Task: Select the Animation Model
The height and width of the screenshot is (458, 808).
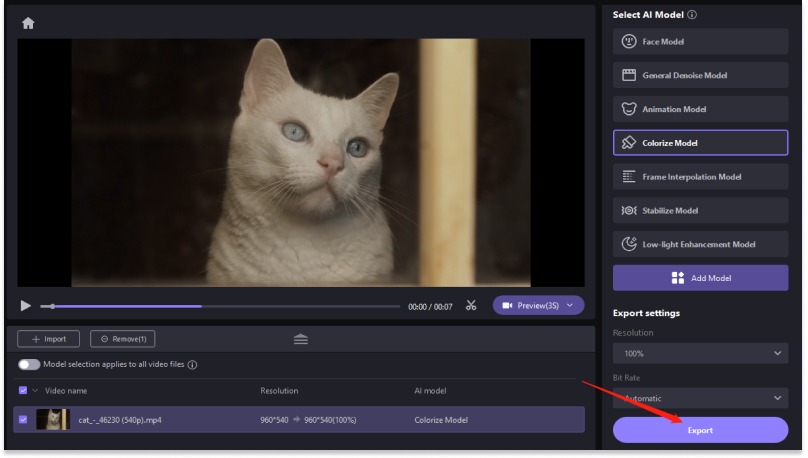Action: click(x=700, y=109)
